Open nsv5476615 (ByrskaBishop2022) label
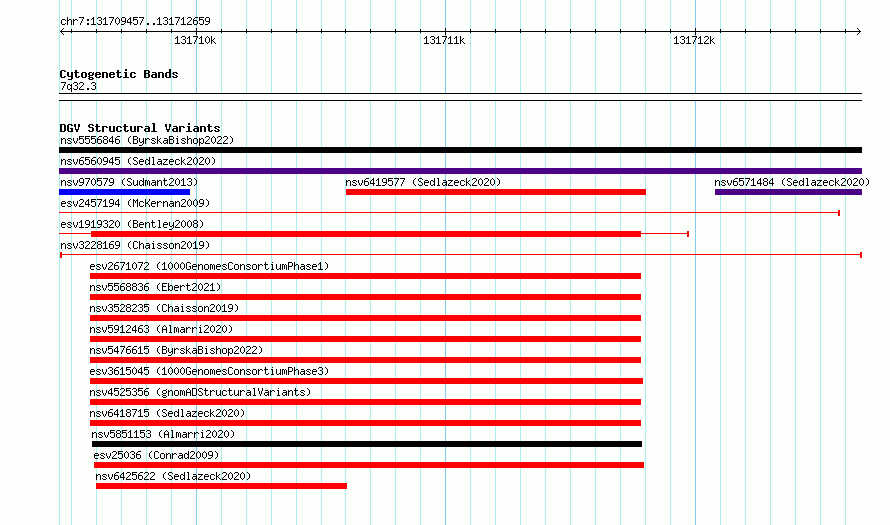The height and width of the screenshot is (525, 890). tap(176, 350)
